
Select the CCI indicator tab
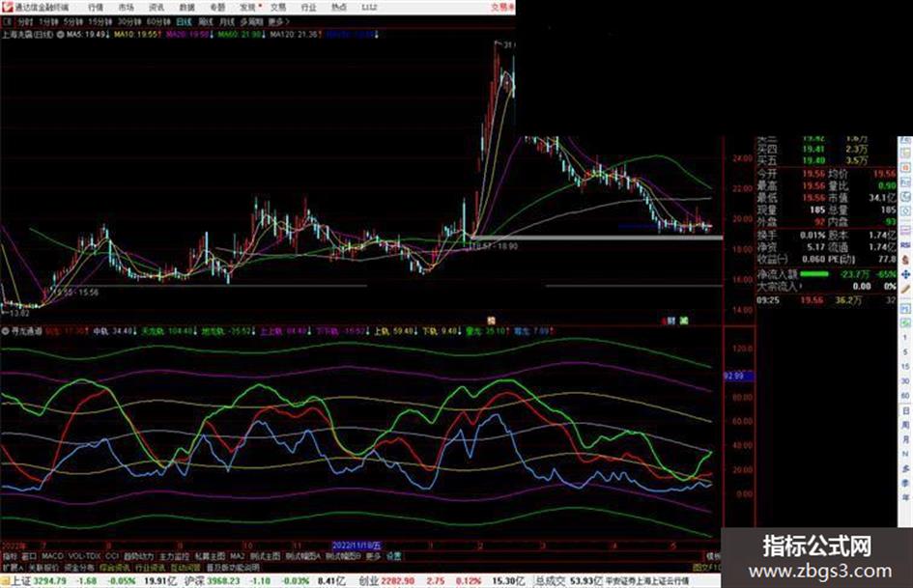(112, 556)
